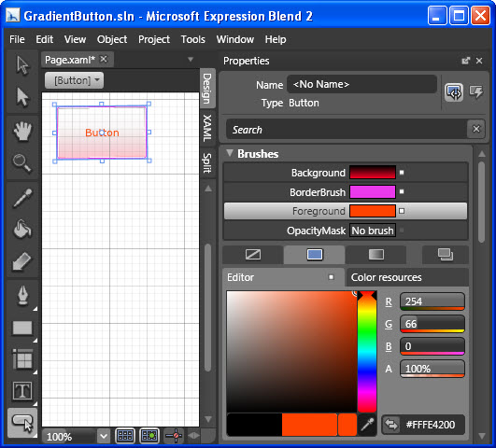Select the Solid color brush tab
Screen dimensions: 496x448
click(315, 255)
